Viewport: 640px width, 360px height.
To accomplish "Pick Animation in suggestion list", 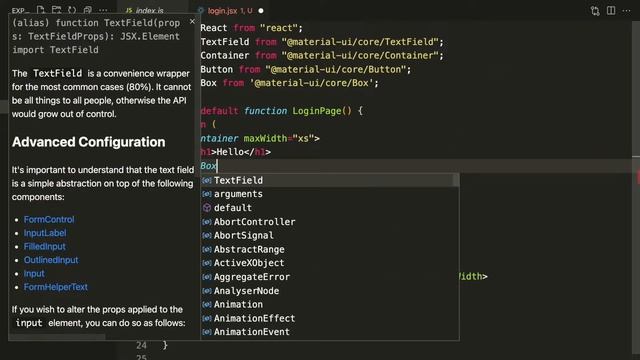I will coord(330,304).
